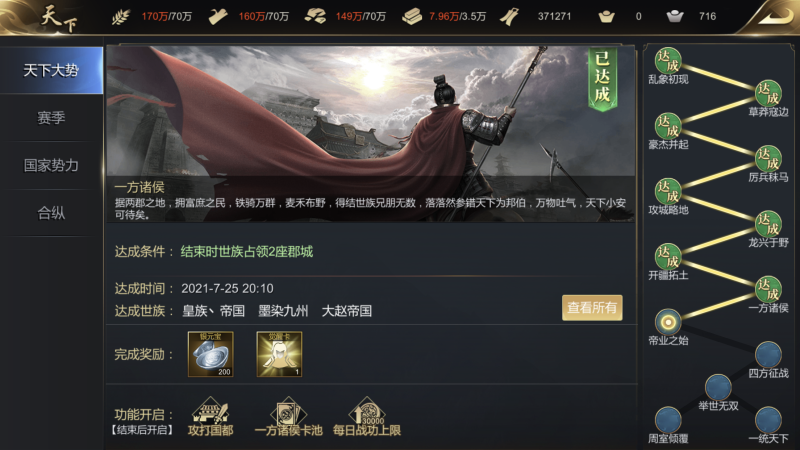Select the locked 四方征战 stage node
800x450 pixels.
[768, 355]
